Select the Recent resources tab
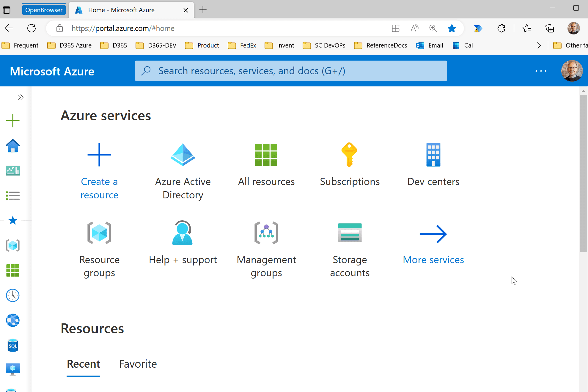588x392 pixels. (x=83, y=364)
